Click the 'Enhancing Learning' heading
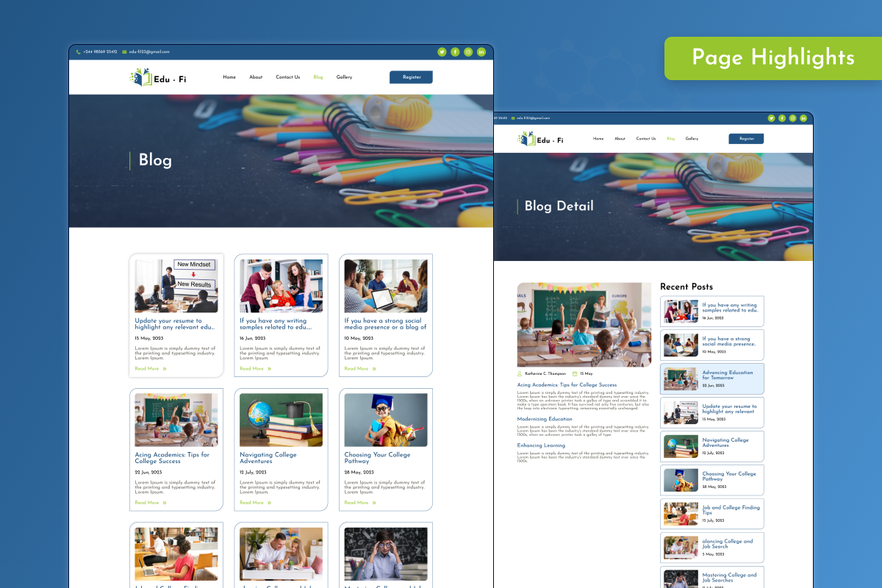Image resolution: width=882 pixels, height=588 pixels. pyautogui.click(x=542, y=445)
